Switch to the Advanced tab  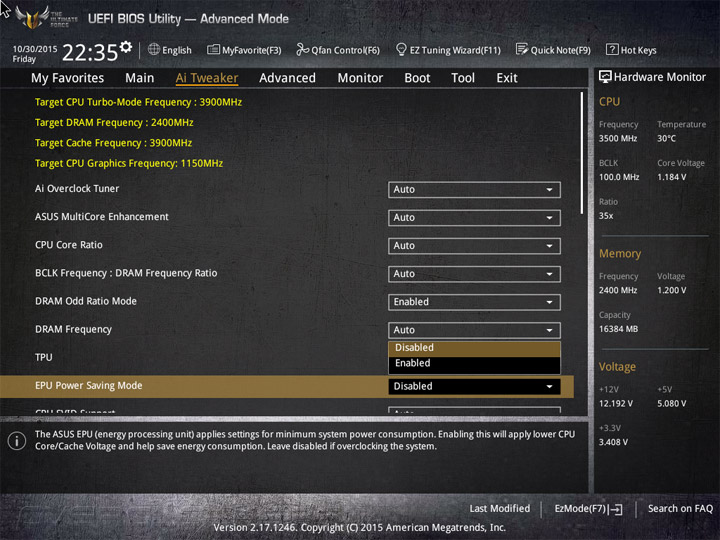287,78
